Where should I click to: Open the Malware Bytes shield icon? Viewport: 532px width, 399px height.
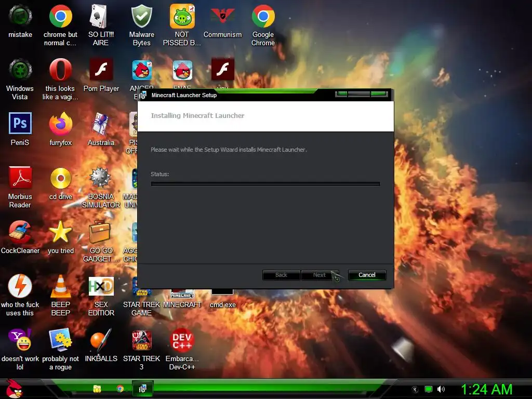click(141, 25)
